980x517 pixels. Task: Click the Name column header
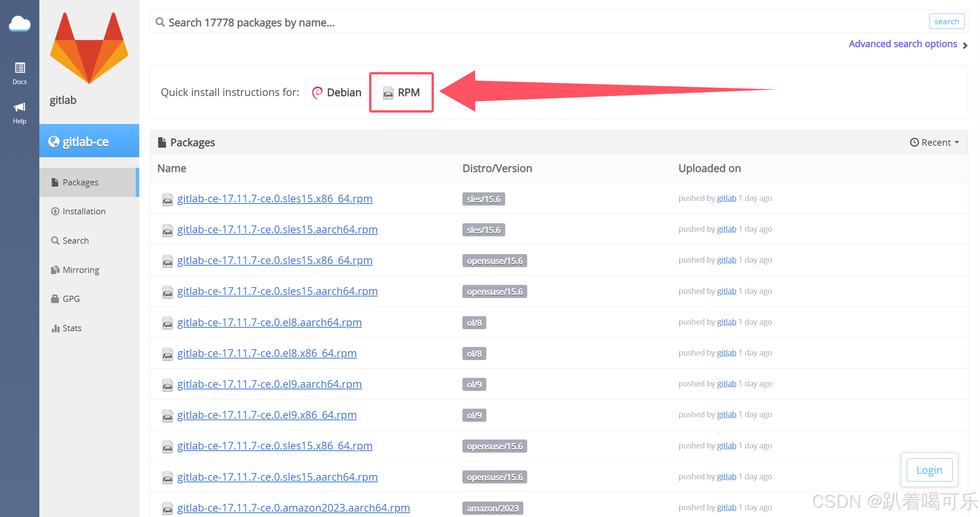pos(172,168)
